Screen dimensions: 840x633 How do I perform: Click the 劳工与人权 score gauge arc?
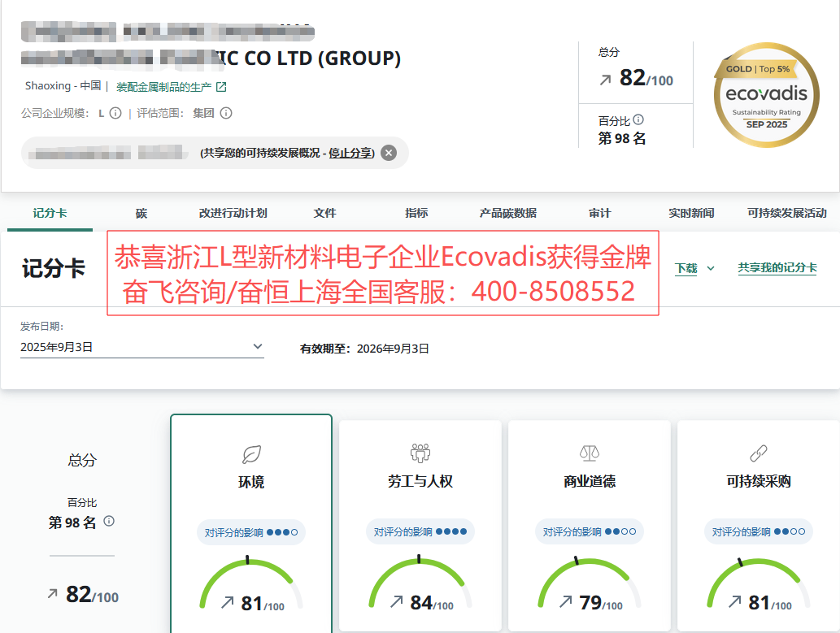pos(420,582)
